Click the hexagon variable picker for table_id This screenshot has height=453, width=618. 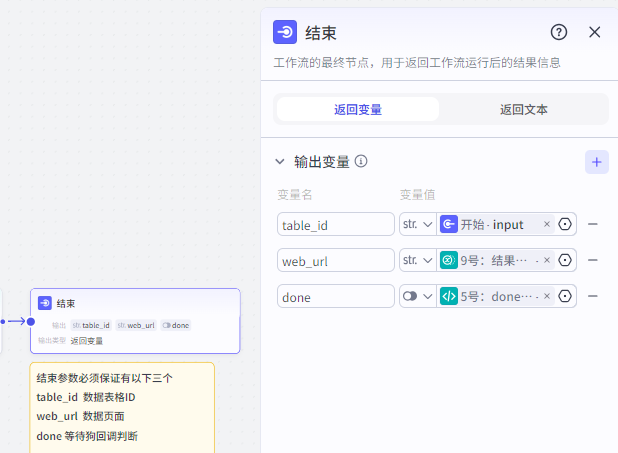tap(565, 224)
